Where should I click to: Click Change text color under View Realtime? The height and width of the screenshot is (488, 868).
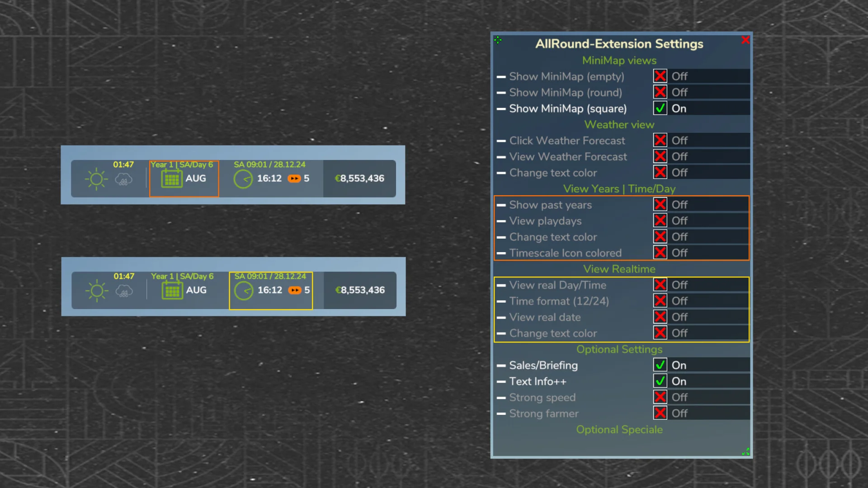(553, 333)
